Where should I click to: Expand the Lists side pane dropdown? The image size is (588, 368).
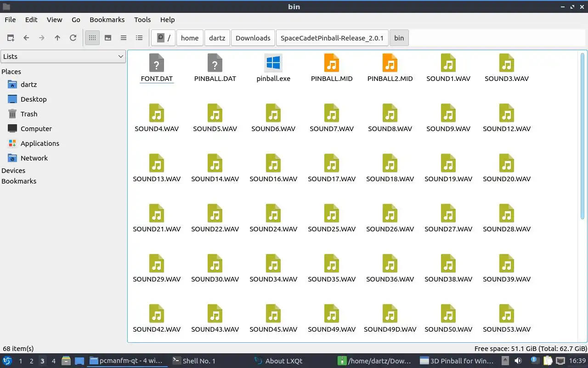click(x=63, y=57)
